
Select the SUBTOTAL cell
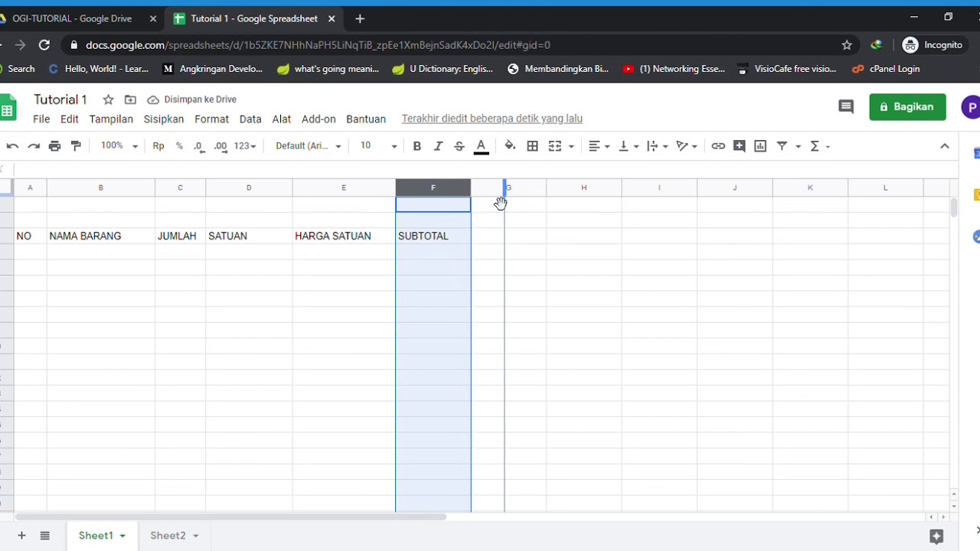tap(433, 236)
